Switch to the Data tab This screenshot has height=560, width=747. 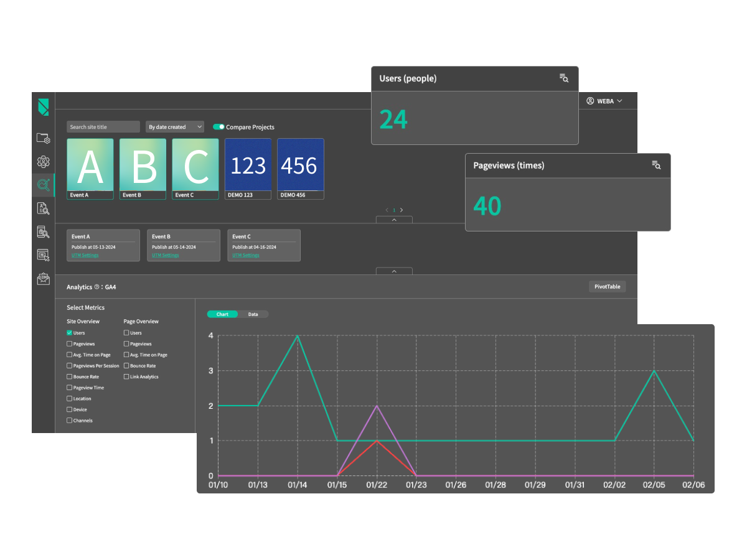(x=253, y=314)
